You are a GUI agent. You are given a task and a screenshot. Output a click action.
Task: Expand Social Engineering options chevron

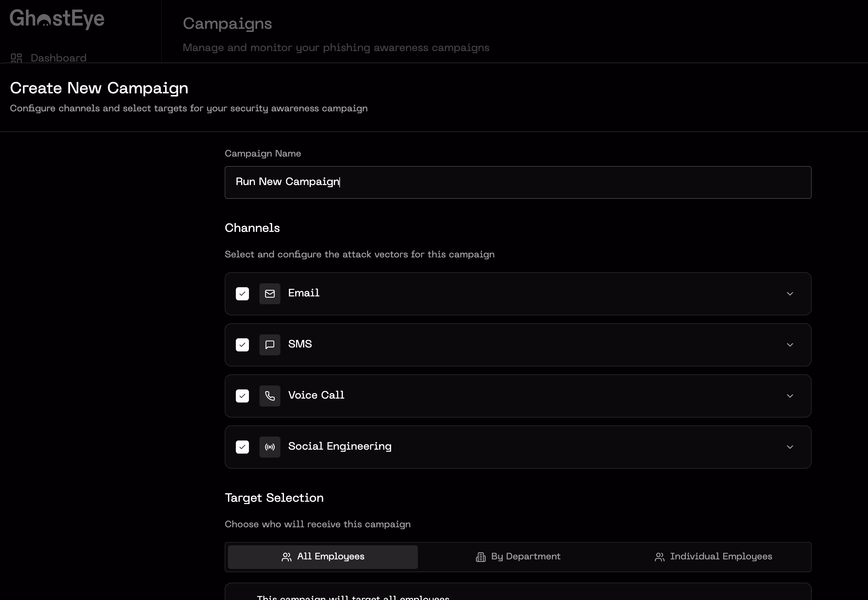pyautogui.click(x=790, y=447)
